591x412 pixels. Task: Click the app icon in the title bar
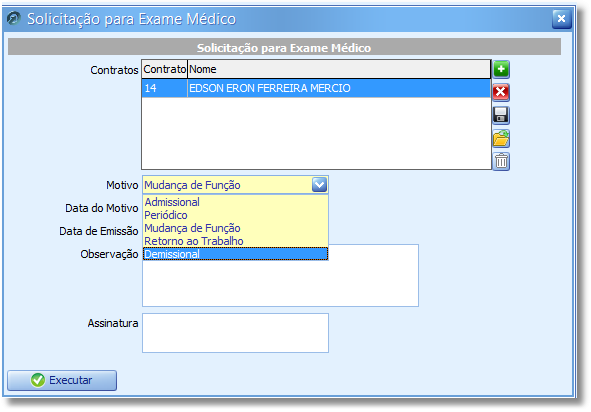coord(14,18)
